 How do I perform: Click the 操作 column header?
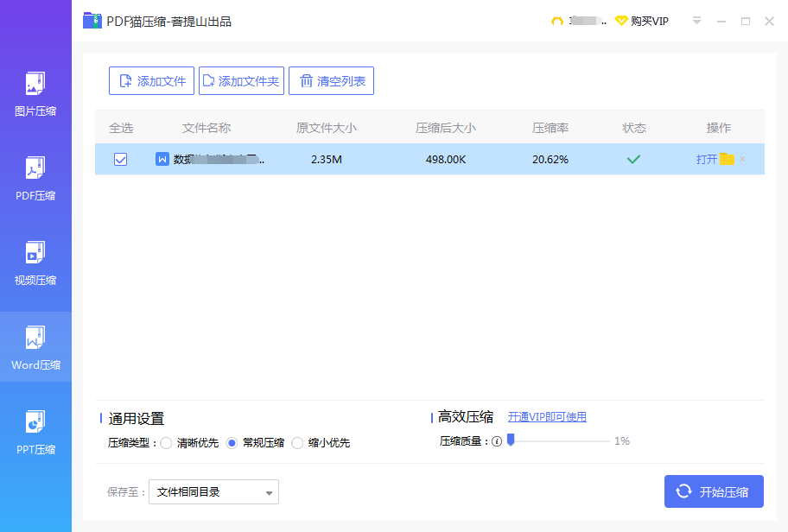[719, 128]
